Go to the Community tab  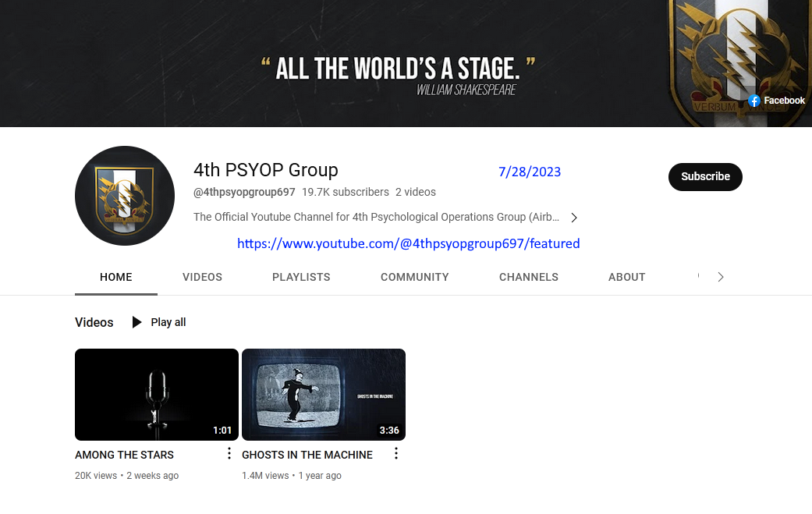[x=415, y=277]
